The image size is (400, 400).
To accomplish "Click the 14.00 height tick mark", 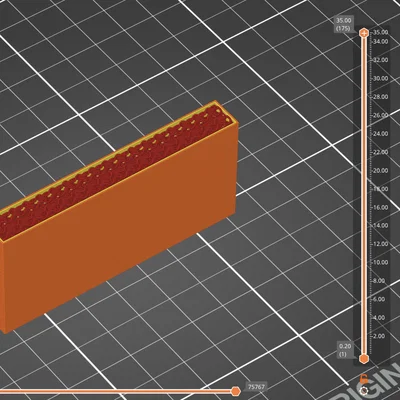I will pyautogui.click(x=381, y=225).
